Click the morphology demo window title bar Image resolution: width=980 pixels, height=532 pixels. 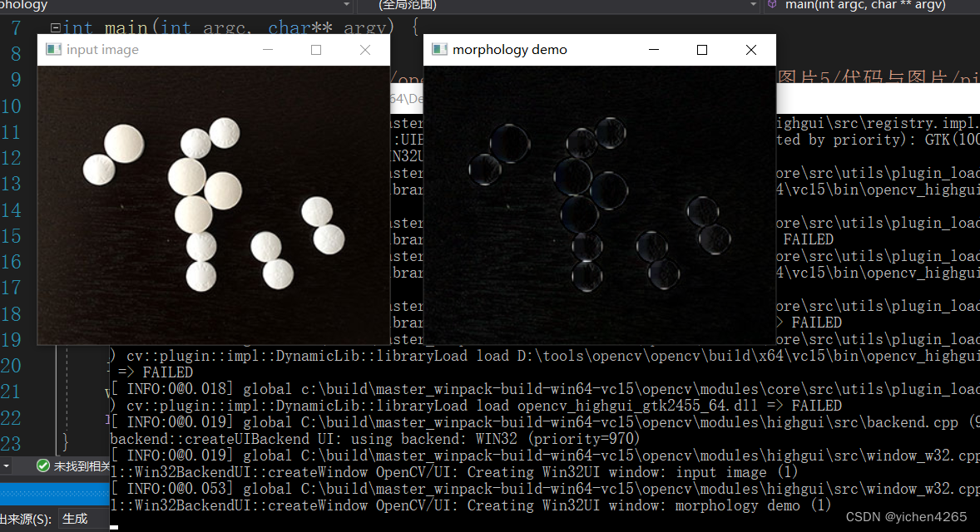(x=599, y=50)
